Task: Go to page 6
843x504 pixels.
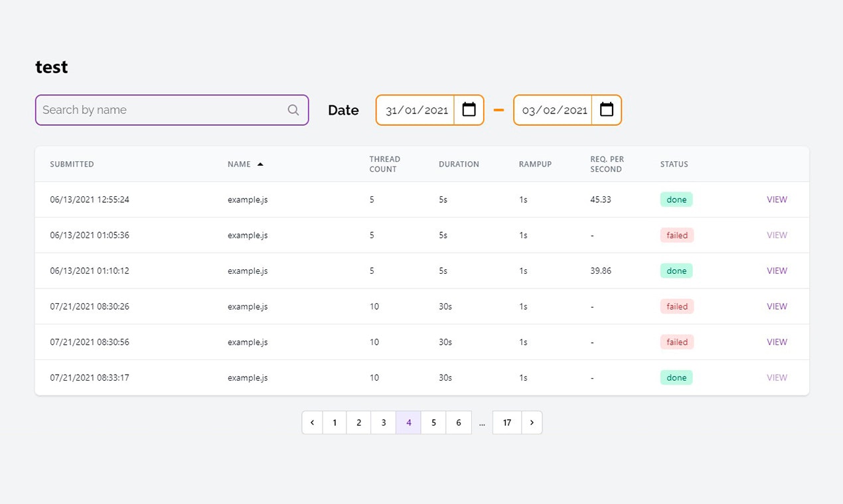Action: pos(459,422)
